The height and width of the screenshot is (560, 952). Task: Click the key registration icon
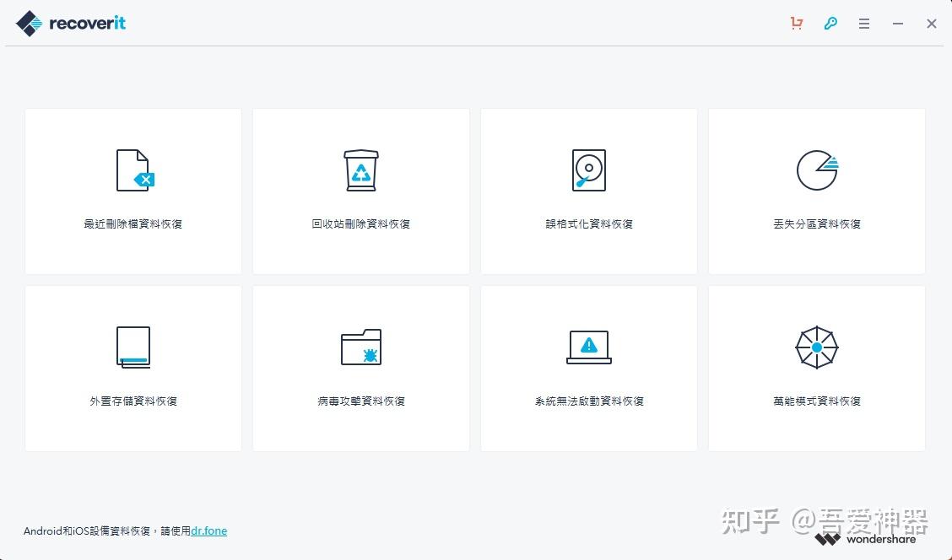click(830, 24)
